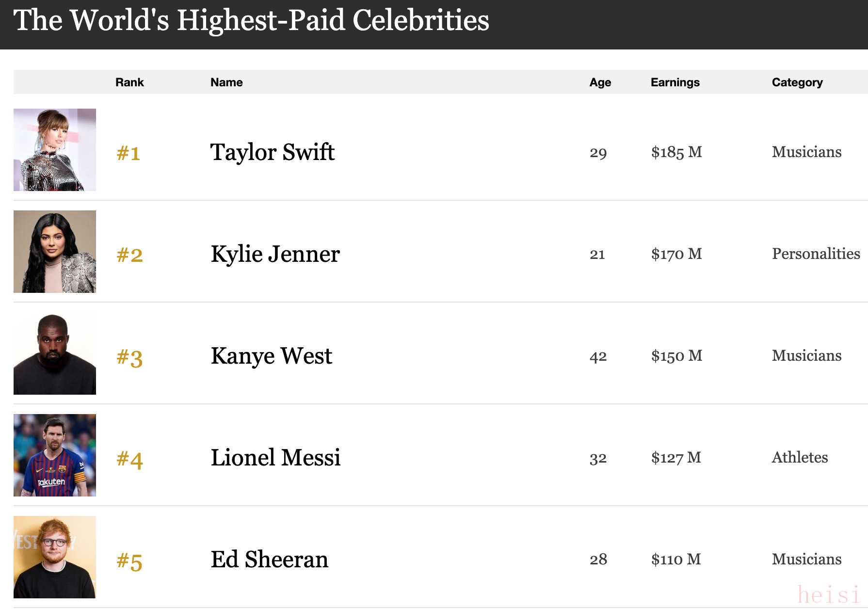Click the Ed Sheeran name link
Viewport: 868px width, 609px height.
[x=270, y=560]
